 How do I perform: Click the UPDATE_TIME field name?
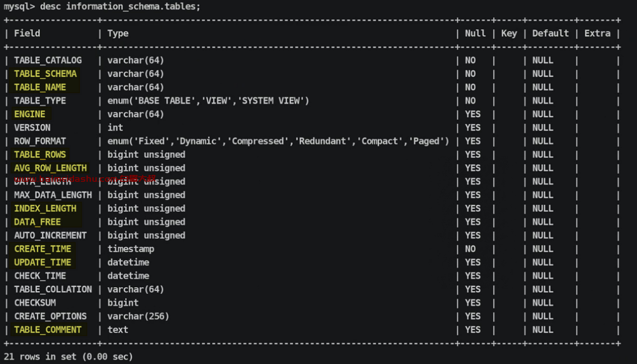[x=43, y=262]
